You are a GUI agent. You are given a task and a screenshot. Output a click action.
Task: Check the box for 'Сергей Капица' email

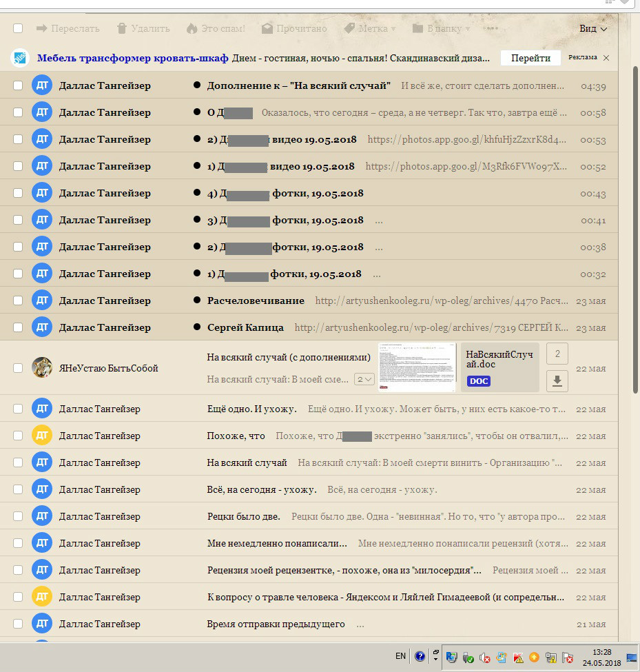coord(18,327)
